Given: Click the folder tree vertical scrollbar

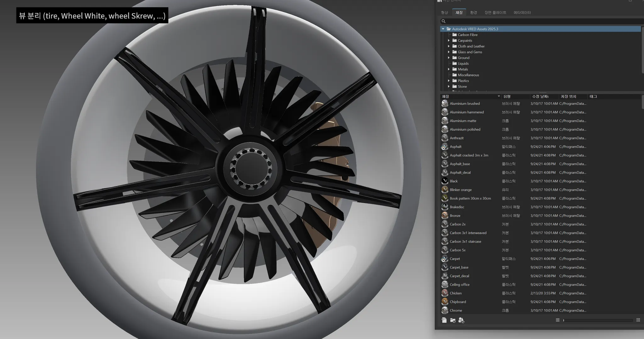Looking at the screenshot, I should (642, 50).
